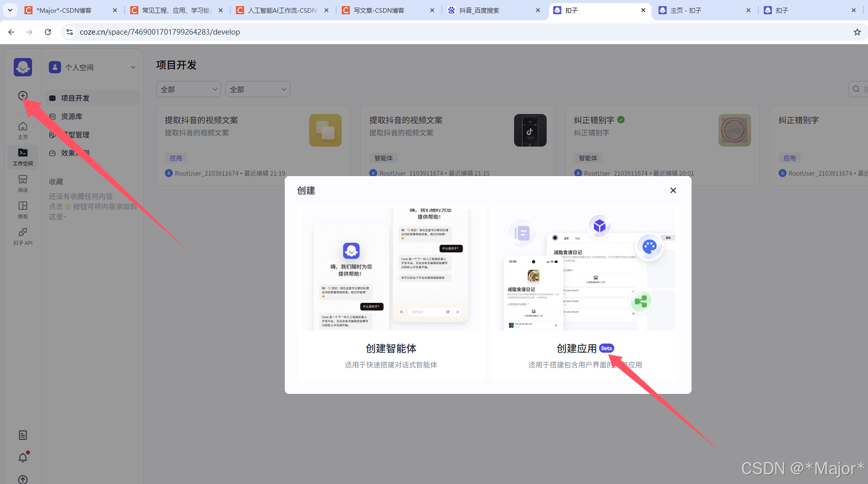The image size is (868, 484).
Task: Close the *Major*-CSDN博客 tab
Action: point(115,10)
